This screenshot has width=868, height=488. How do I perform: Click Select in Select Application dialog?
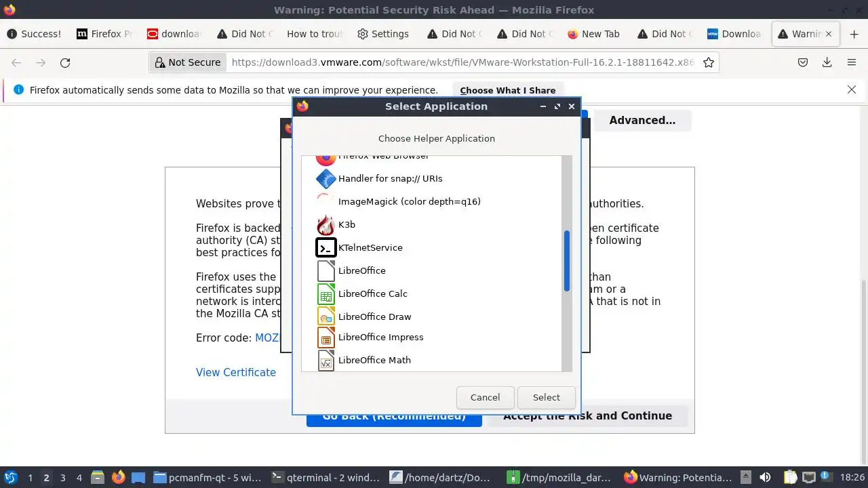pyautogui.click(x=546, y=397)
